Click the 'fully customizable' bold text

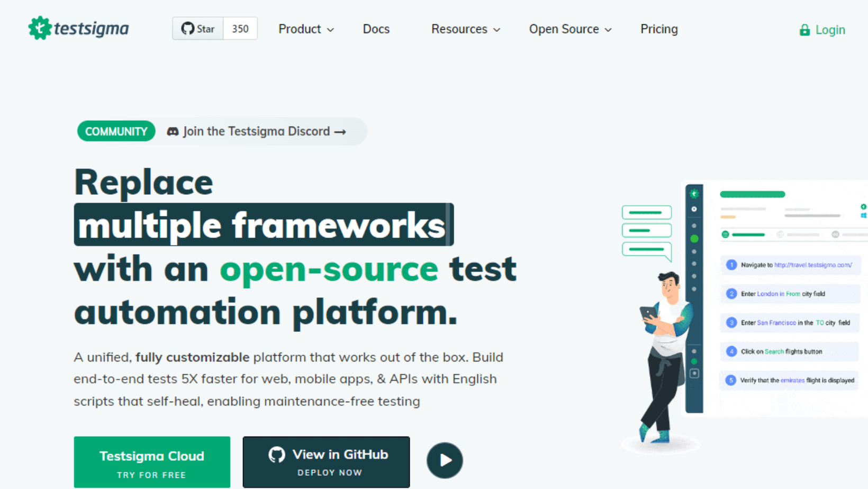(192, 357)
